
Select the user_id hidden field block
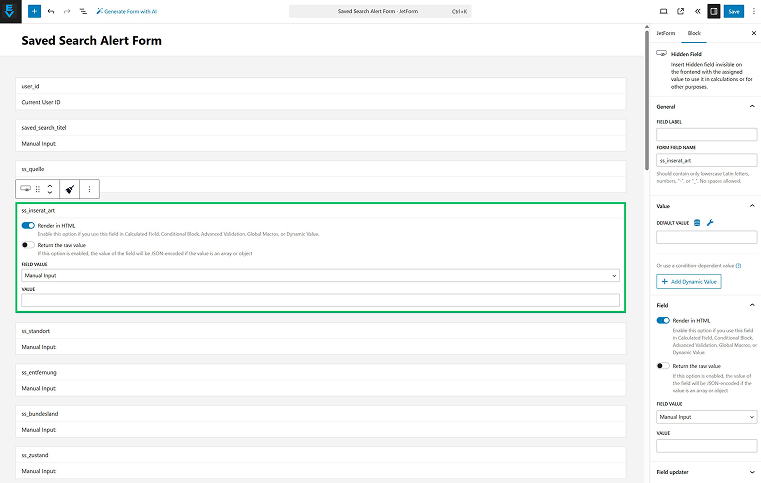pos(320,94)
